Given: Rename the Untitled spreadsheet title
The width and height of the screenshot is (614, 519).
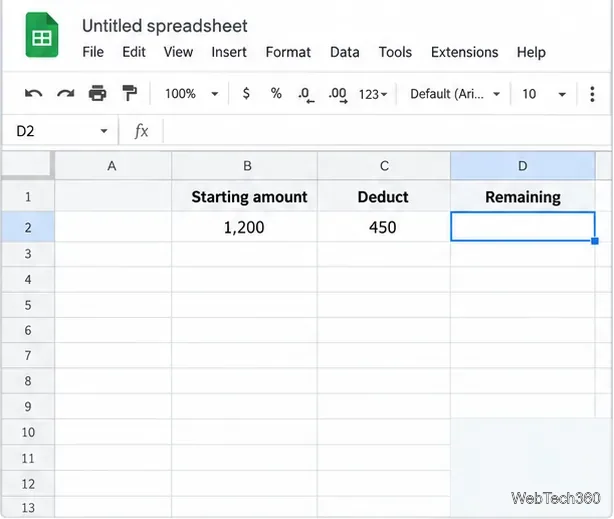Looking at the screenshot, I should (x=164, y=26).
